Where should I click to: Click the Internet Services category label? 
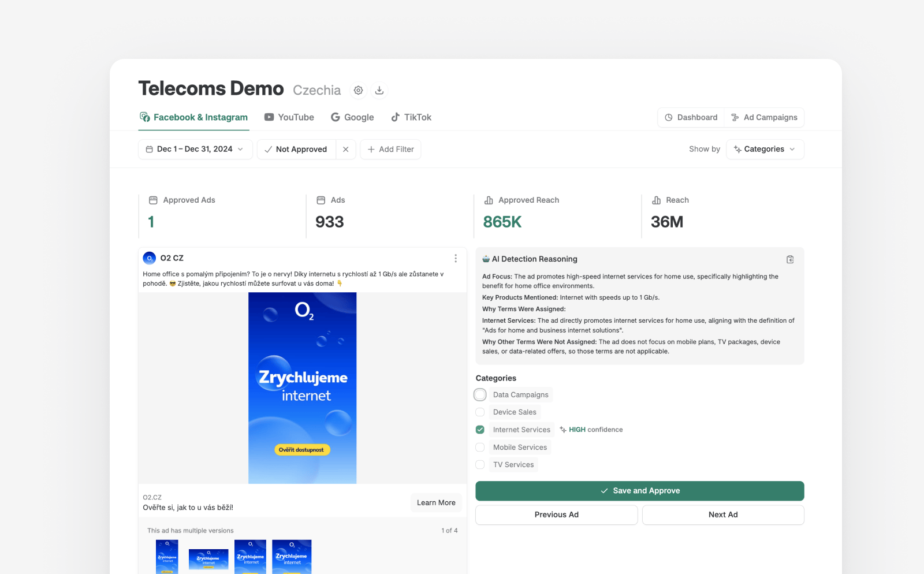[521, 430]
